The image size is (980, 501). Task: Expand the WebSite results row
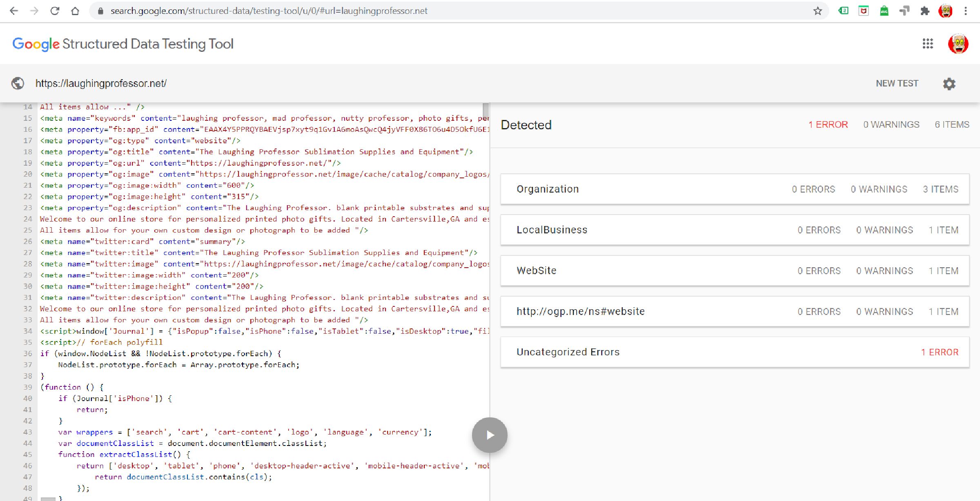coord(735,271)
